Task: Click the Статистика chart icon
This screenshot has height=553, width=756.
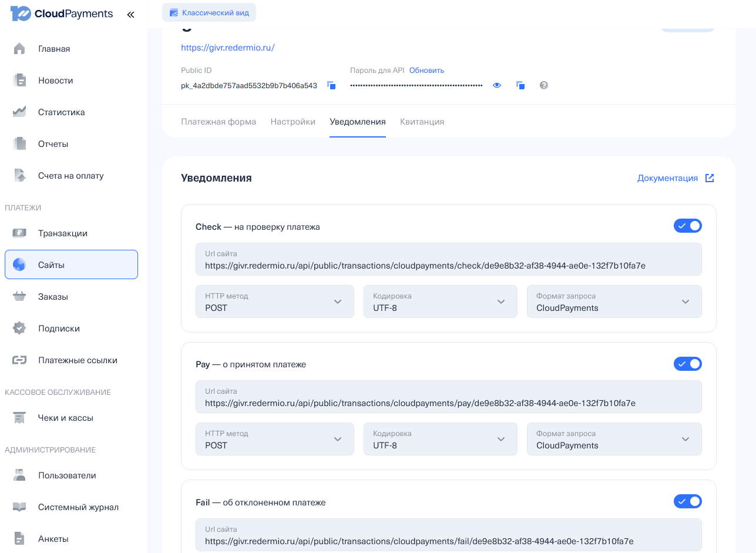Action: tap(19, 112)
